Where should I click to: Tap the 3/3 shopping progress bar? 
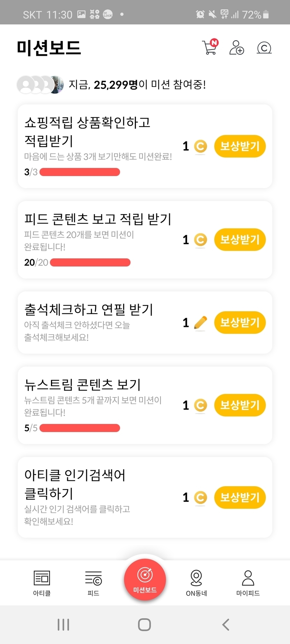pos(80,172)
